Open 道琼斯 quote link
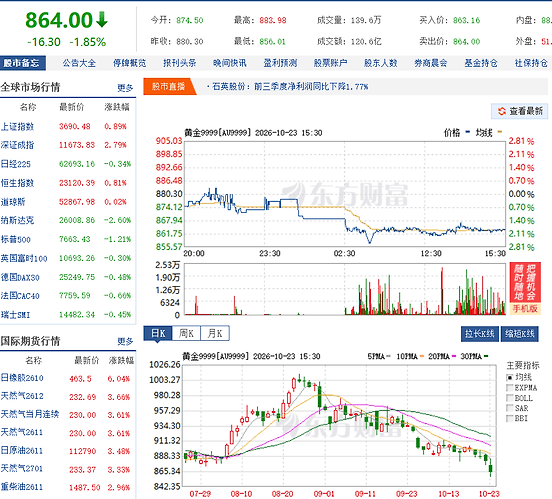The width and height of the screenshot is (552, 499). 13,202
